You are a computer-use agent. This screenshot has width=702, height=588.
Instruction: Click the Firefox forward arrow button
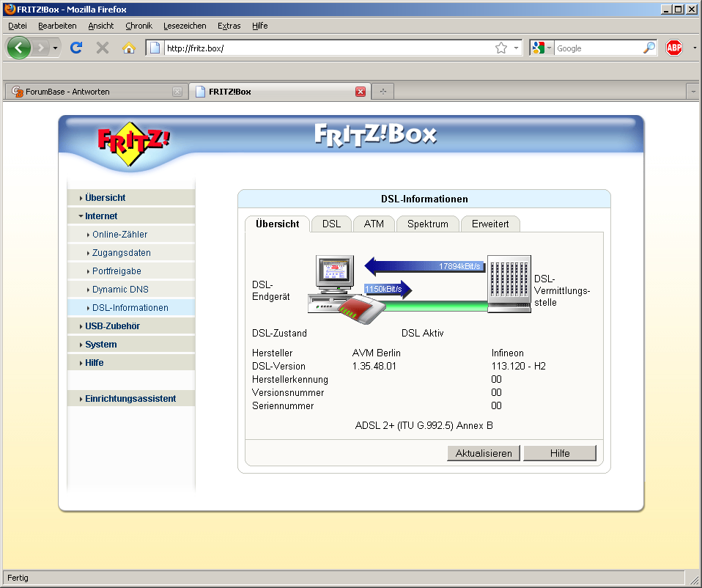pos(41,48)
